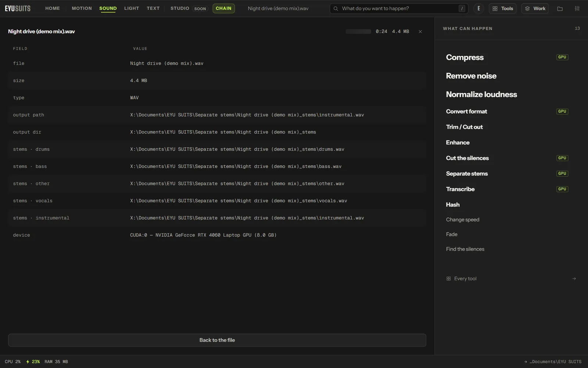Open the CHAIN button
The image size is (588, 368).
tap(223, 8)
